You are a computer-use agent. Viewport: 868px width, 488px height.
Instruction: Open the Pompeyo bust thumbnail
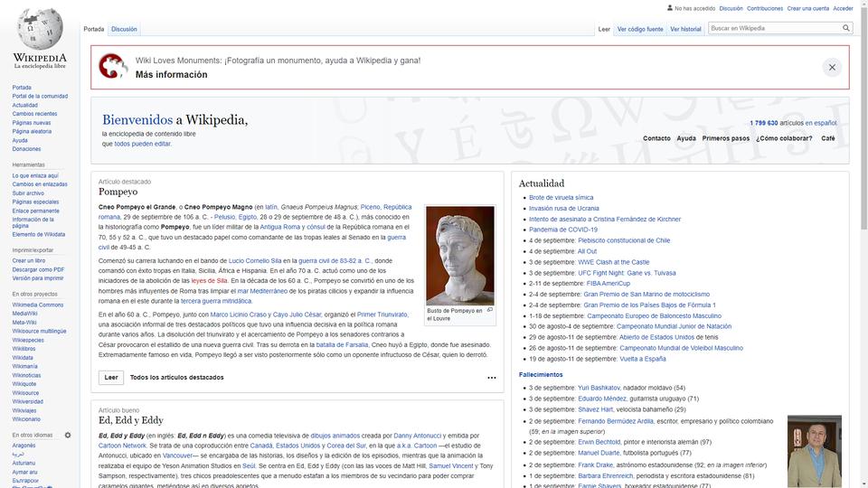(460, 256)
